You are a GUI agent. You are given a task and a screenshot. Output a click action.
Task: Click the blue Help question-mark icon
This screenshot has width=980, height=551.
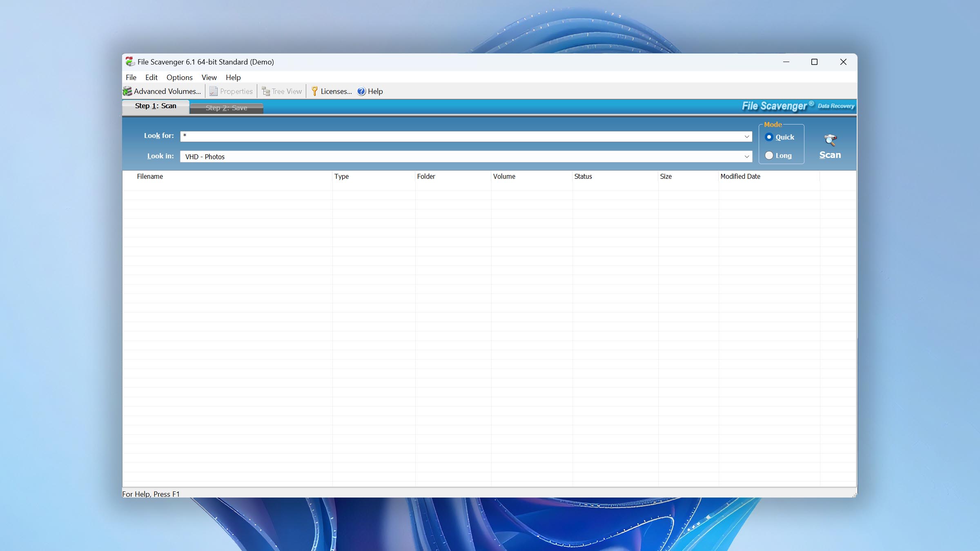coord(361,91)
